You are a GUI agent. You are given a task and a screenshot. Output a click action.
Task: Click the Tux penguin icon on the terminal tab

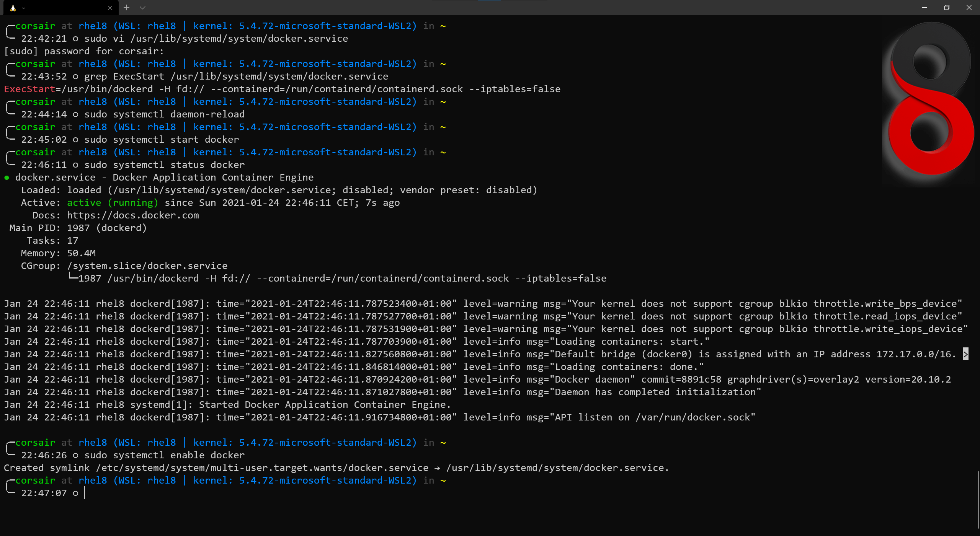(x=13, y=8)
